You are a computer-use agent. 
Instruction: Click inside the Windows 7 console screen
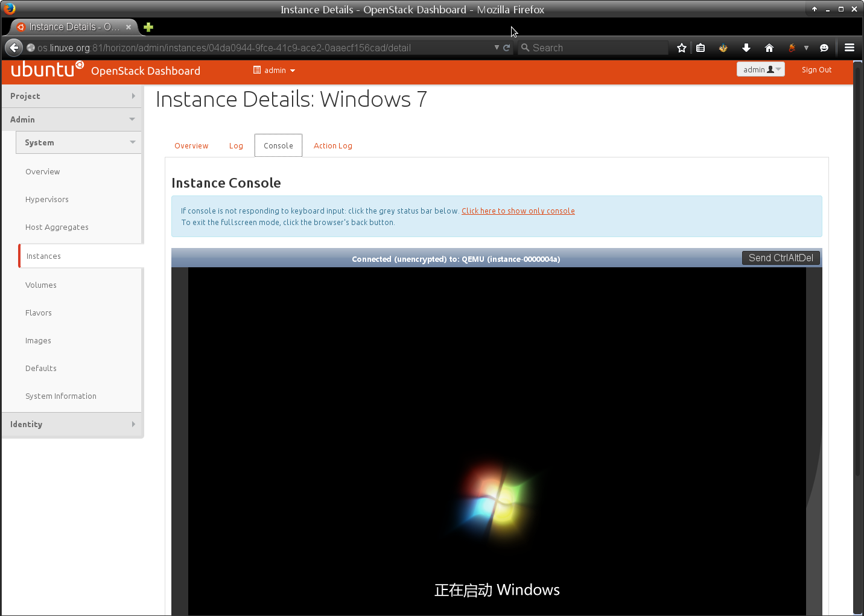(497, 441)
